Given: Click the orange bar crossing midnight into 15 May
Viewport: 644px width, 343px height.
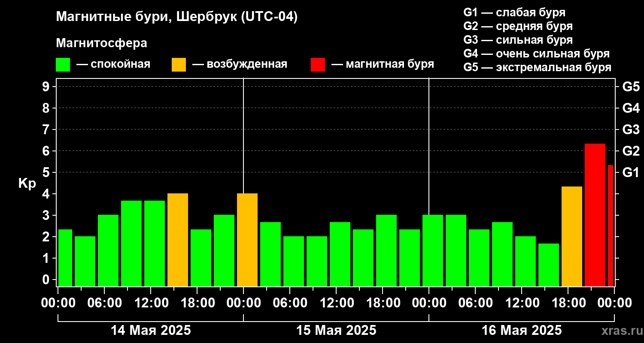Looking at the screenshot, I should (x=247, y=240).
